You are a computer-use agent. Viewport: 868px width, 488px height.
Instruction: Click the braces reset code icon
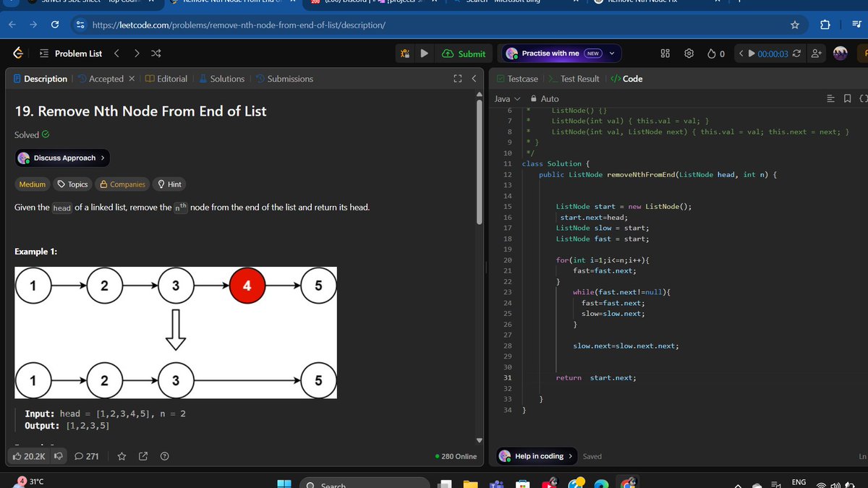[x=862, y=98]
